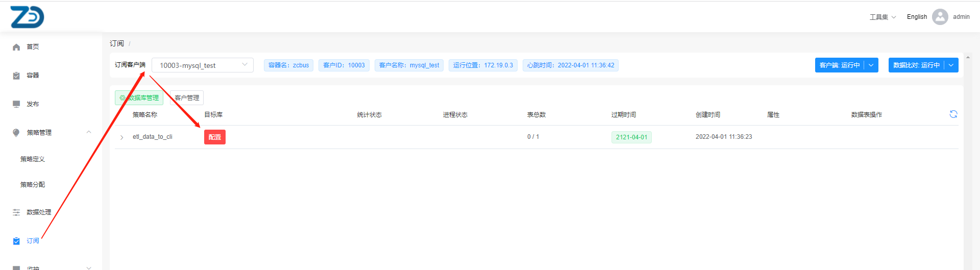Refresh the strategy table with the refresh icon
This screenshot has width=980, height=270.
click(x=953, y=114)
